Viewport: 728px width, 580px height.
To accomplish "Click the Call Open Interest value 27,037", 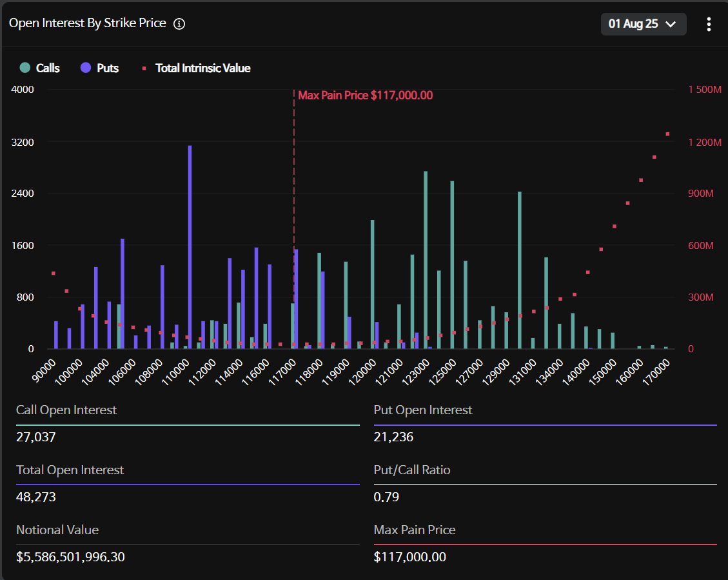I will [x=36, y=437].
